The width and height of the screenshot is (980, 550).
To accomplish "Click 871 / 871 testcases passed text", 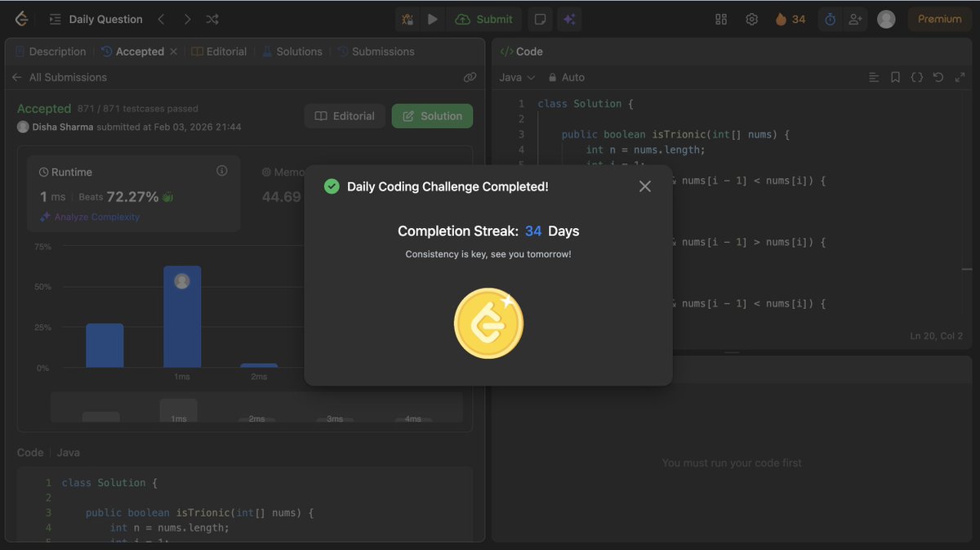I will pos(137,109).
